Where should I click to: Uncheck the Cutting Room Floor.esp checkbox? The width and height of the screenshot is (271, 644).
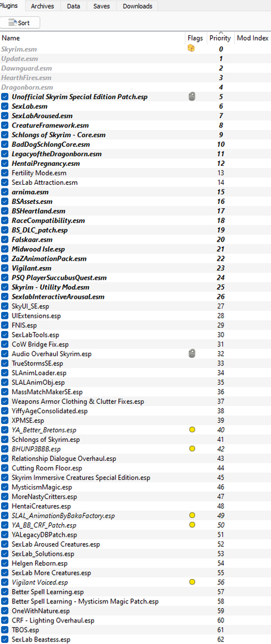click(5, 468)
